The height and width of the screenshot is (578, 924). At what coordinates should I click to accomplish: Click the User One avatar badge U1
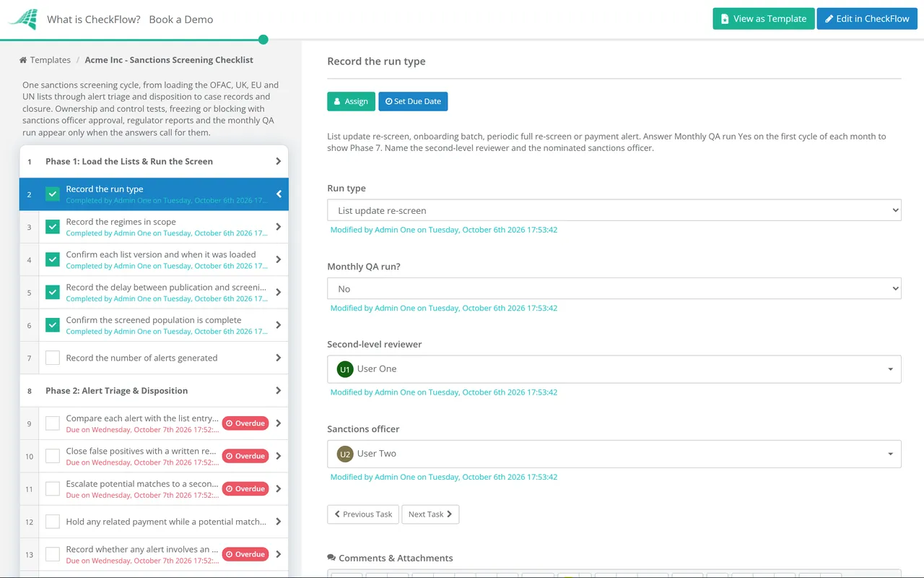pyautogui.click(x=345, y=369)
